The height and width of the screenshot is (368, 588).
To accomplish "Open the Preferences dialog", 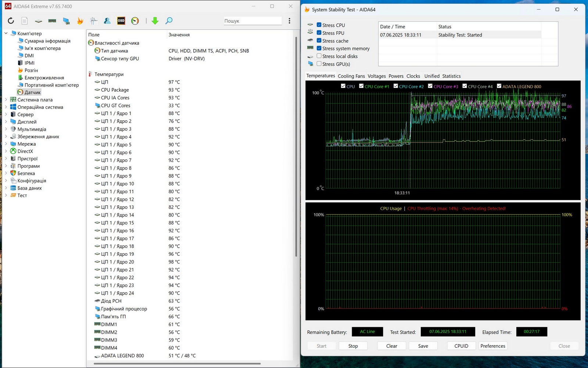I will [x=493, y=346].
